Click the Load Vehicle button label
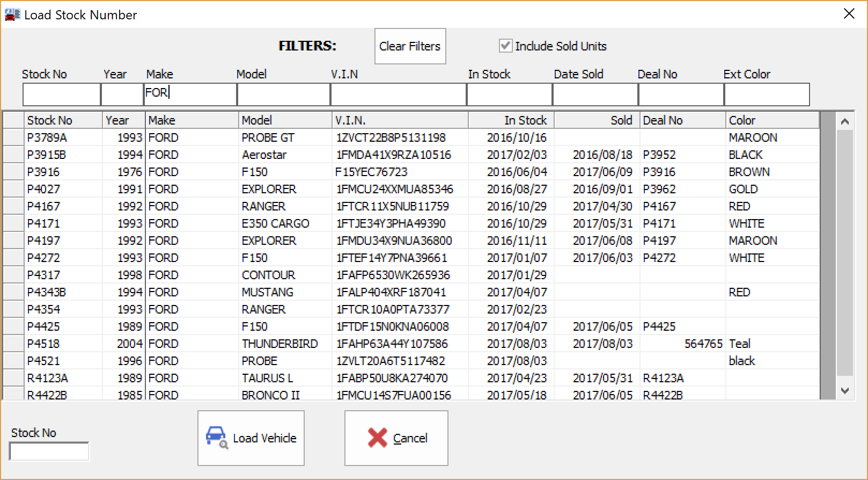Image resolution: width=868 pixels, height=480 pixels. (264, 438)
